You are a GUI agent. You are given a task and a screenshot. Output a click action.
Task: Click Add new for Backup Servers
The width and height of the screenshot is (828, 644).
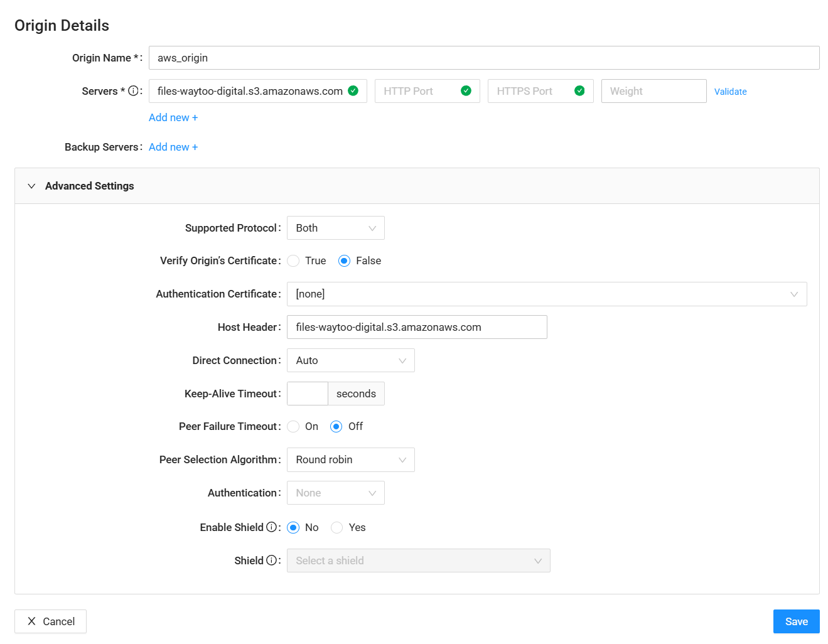(173, 147)
